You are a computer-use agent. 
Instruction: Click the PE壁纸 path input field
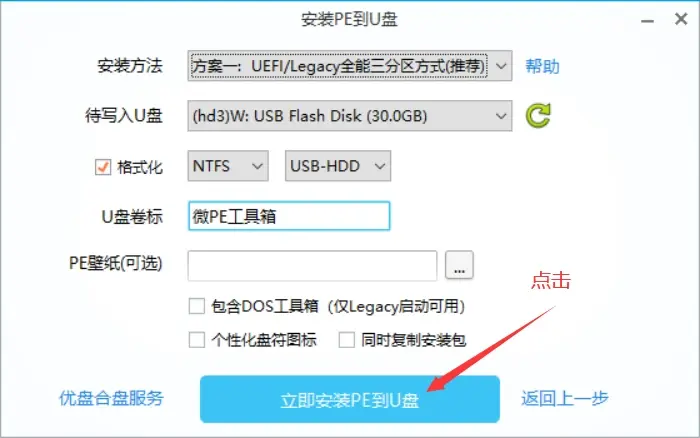pos(312,266)
